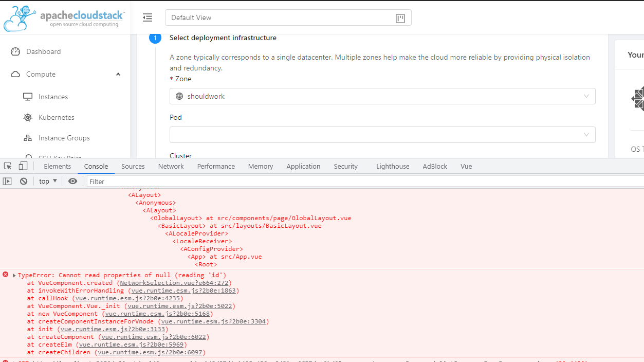644x362 pixels.
Task: Click the Dashboard gauge icon
Action: [x=15, y=51]
